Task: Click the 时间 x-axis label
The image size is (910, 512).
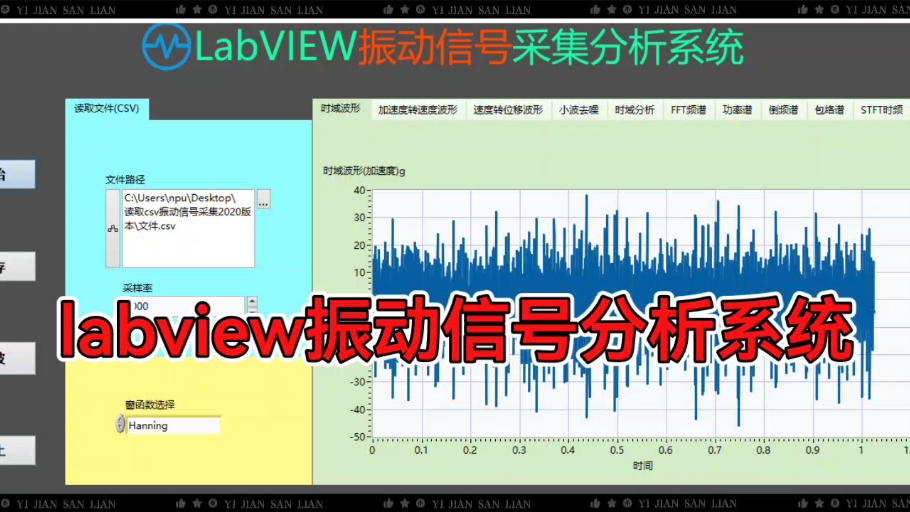Action: (642, 466)
